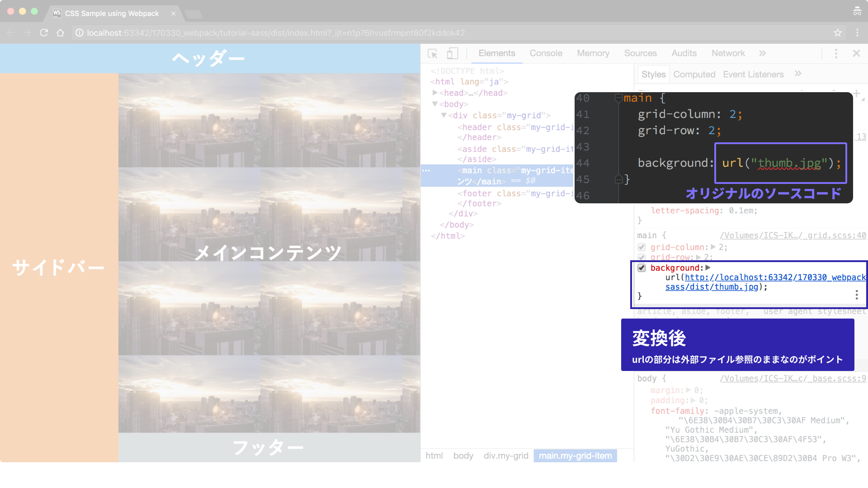Select div.my-grid in the breadcrumb bar
Image resolution: width=868 pixels, height=488 pixels.
(506, 455)
